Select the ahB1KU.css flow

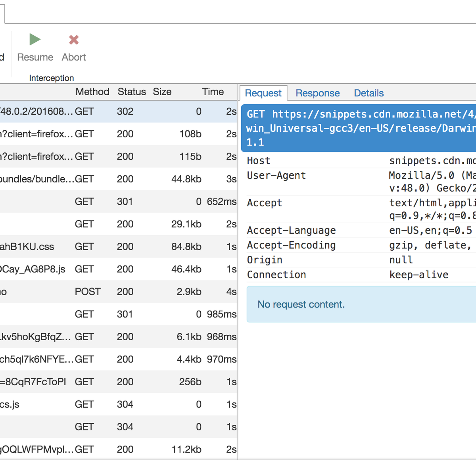point(119,247)
